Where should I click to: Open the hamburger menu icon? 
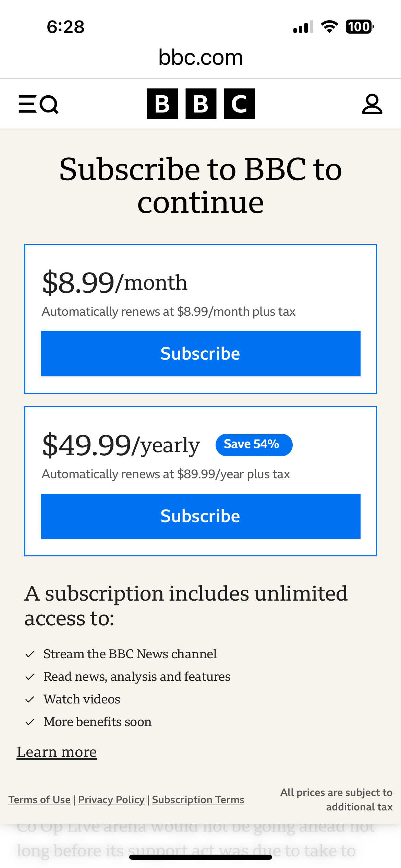click(27, 104)
